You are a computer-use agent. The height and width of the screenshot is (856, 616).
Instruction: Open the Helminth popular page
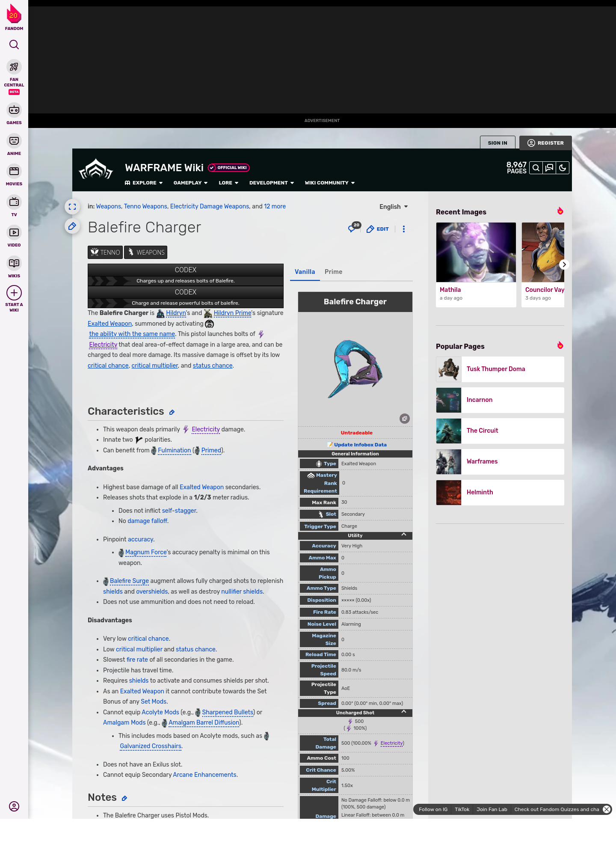pos(500,493)
